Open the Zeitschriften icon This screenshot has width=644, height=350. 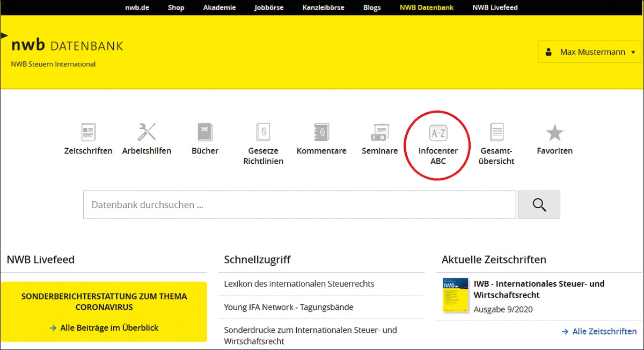(x=88, y=132)
